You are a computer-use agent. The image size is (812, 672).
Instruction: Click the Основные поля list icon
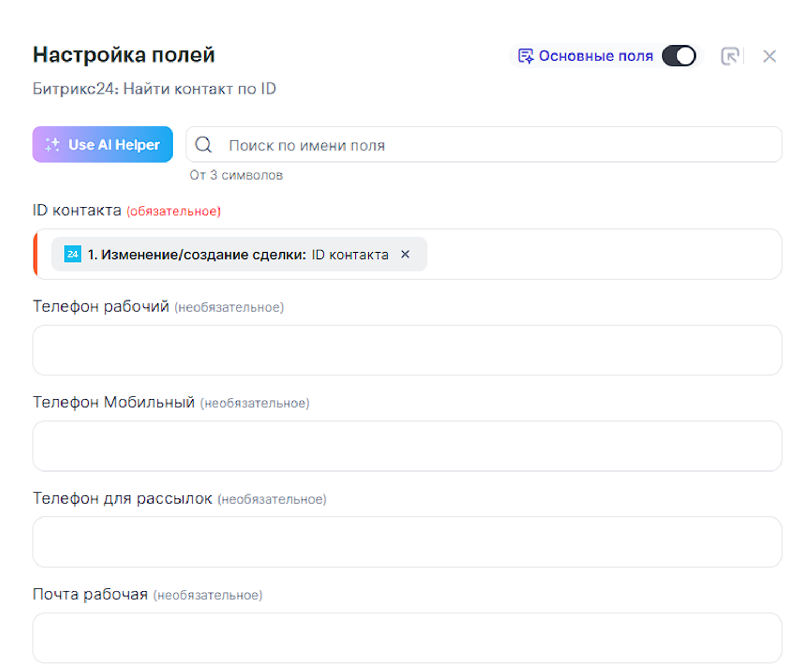tap(526, 56)
